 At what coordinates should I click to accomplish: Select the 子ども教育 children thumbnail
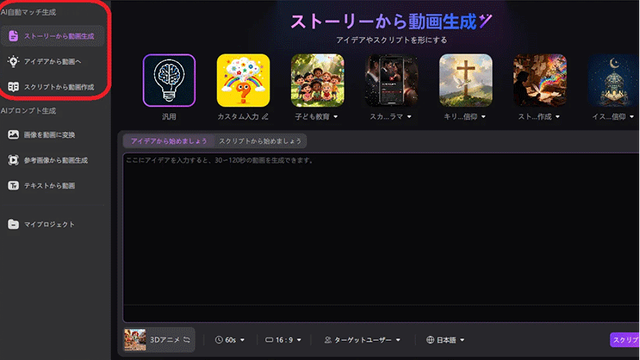coord(318,80)
